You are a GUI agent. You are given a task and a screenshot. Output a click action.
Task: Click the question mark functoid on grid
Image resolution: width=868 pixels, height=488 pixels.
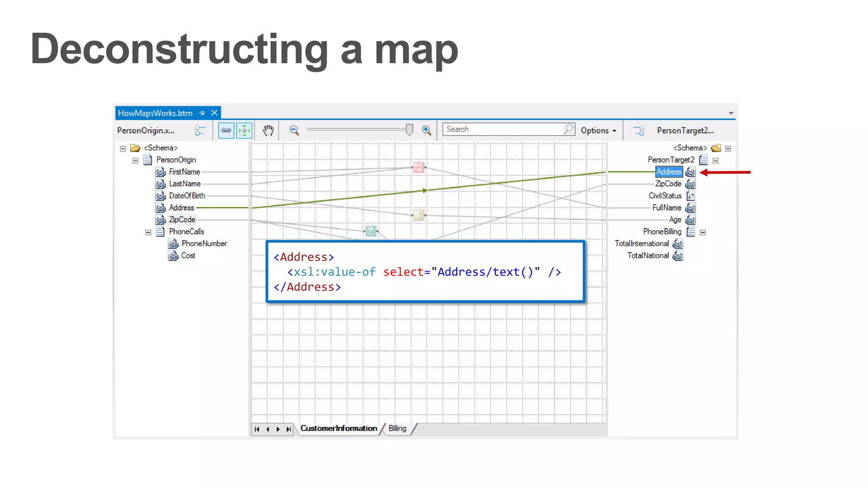(x=370, y=231)
